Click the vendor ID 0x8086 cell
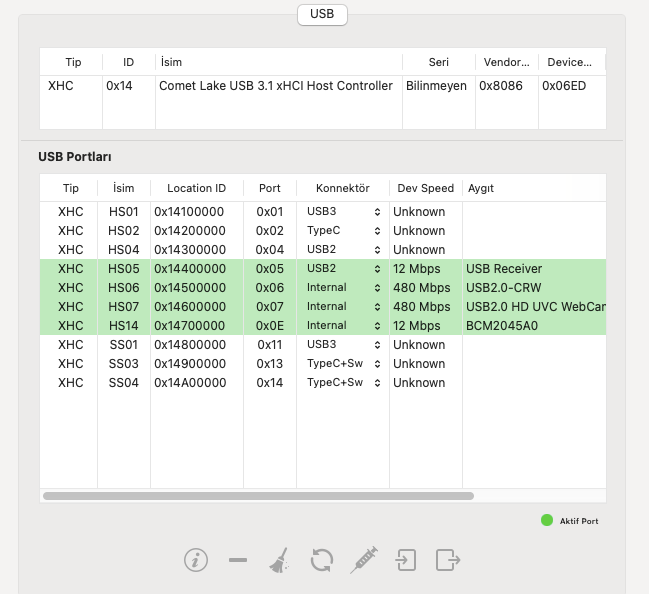 (x=501, y=86)
